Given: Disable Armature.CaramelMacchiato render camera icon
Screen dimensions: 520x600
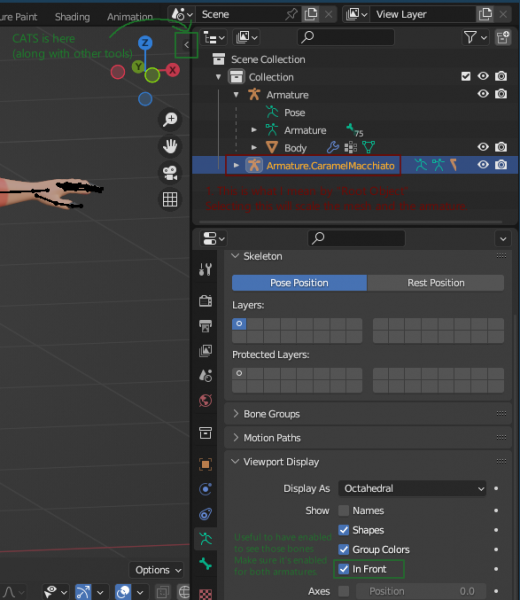Looking at the screenshot, I should [x=501, y=165].
